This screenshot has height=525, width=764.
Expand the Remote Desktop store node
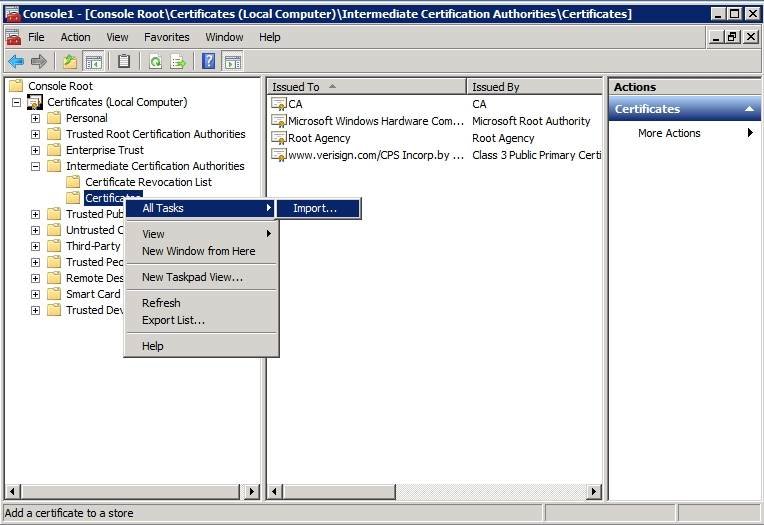[x=35, y=279]
